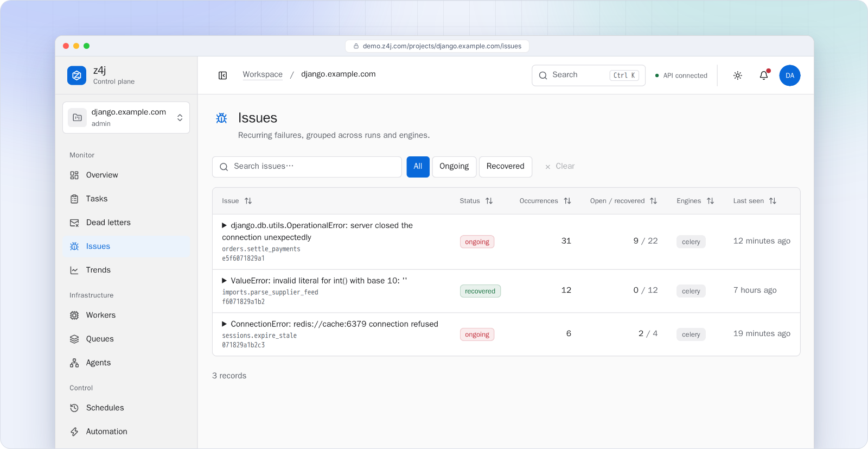Viewport: 868px width, 449px height.
Task: Click django.example.com breadcrumb
Action: (339, 74)
